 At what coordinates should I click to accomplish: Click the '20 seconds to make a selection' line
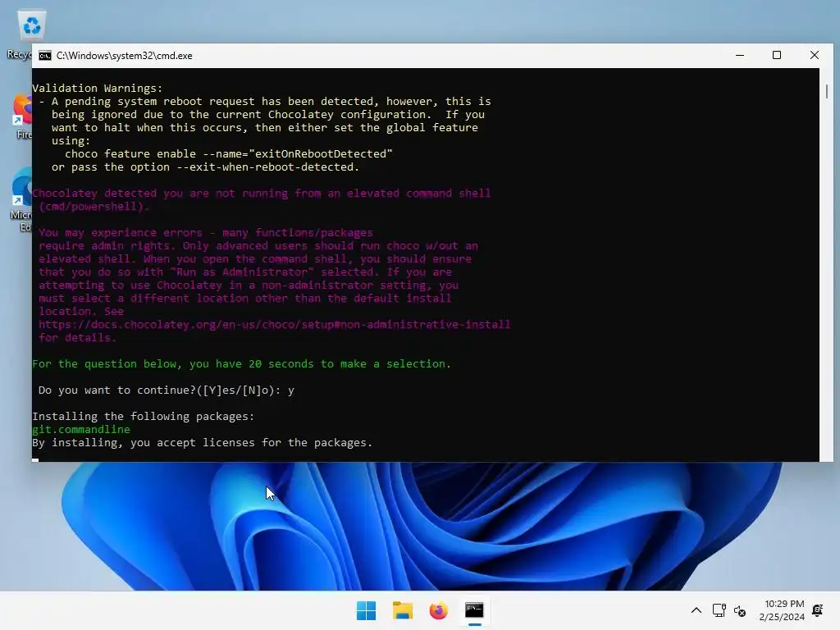tap(242, 363)
